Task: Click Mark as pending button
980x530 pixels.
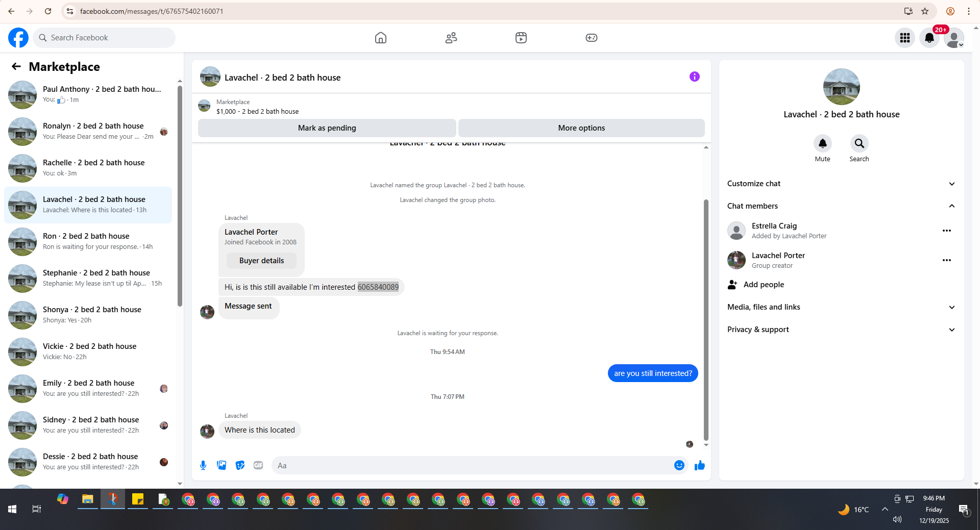Action: point(327,128)
